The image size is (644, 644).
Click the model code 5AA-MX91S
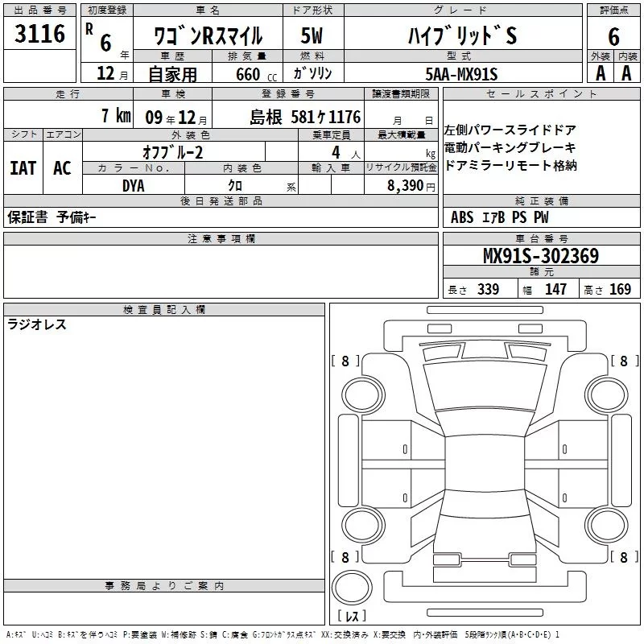(x=462, y=74)
